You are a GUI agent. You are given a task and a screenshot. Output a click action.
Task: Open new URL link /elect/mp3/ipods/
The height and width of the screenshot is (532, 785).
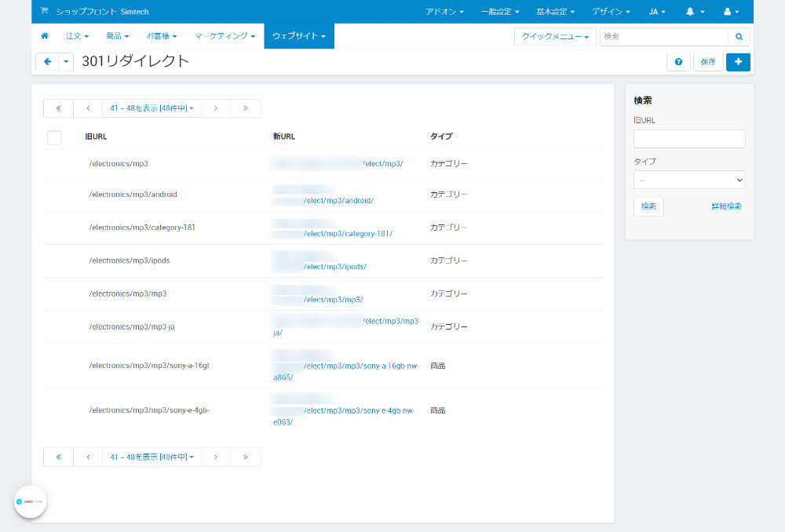tap(335, 266)
